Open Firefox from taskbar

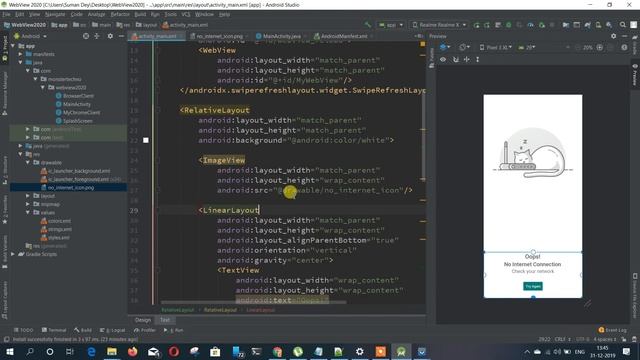pyautogui.click(x=132, y=351)
